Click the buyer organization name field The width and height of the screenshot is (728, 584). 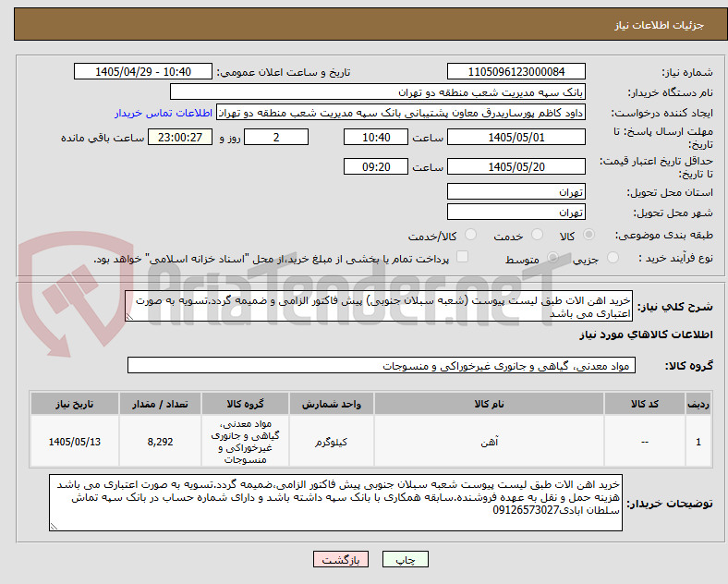tap(378, 91)
